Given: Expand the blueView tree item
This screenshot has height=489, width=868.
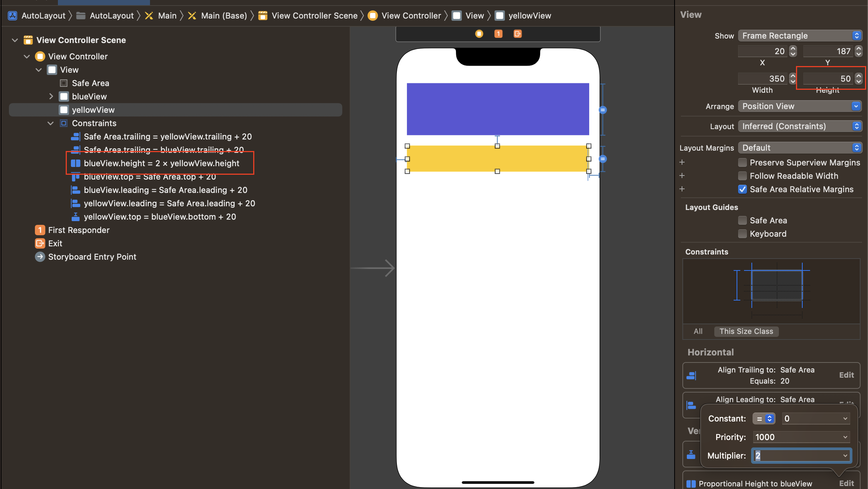Looking at the screenshot, I should [x=51, y=96].
